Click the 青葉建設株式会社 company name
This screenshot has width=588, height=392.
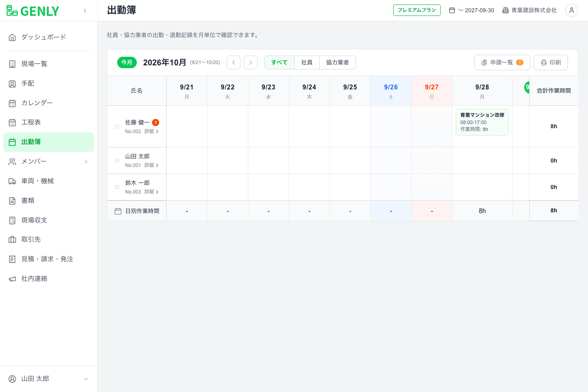tap(534, 10)
